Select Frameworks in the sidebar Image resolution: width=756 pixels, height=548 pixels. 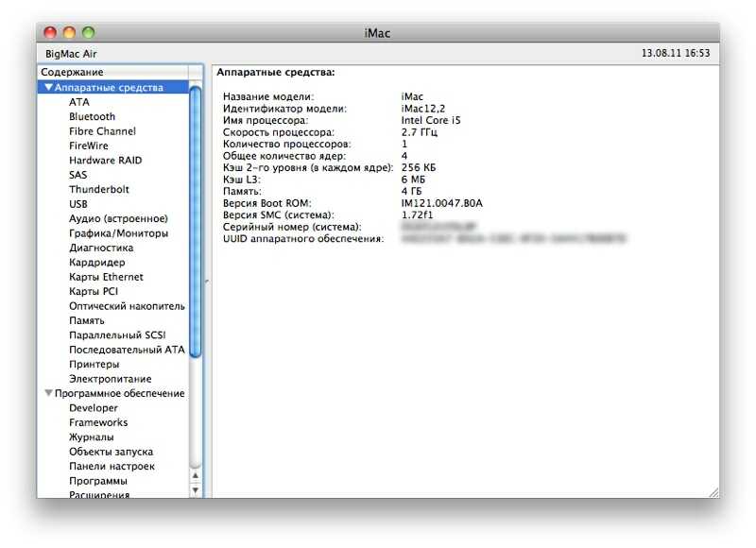point(97,422)
